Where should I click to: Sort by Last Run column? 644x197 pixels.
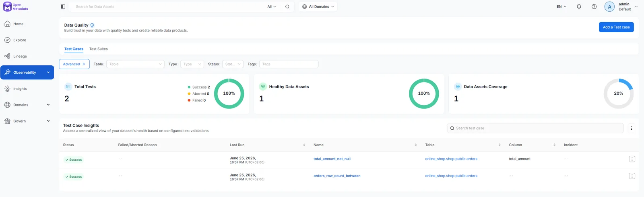[304, 145]
